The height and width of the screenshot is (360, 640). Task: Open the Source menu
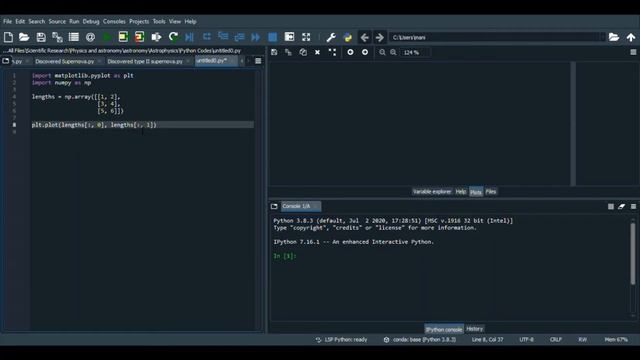coord(57,21)
